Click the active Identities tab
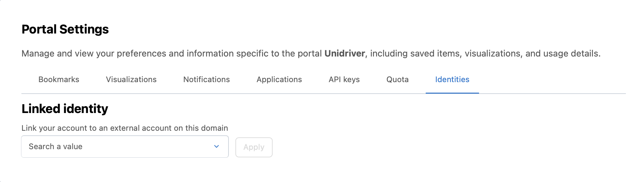644x182 pixels. [452, 80]
